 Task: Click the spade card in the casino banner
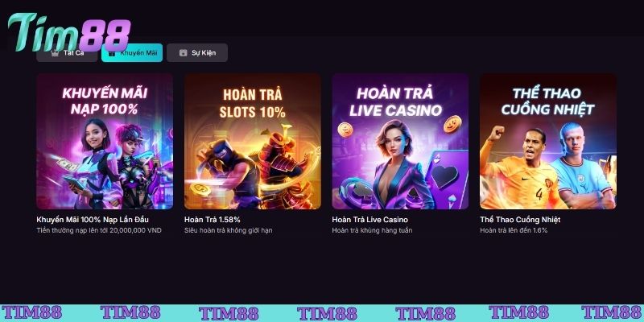point(447,179)
